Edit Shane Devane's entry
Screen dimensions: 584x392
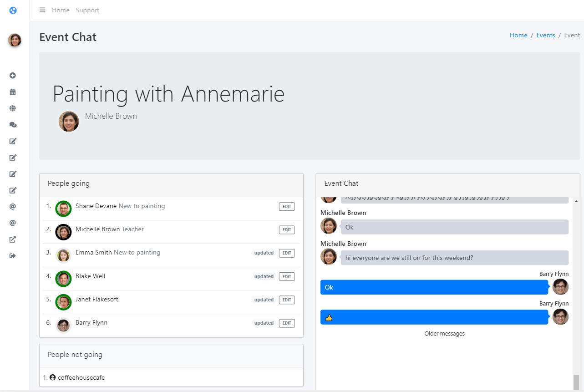click(x=287, y=207)
